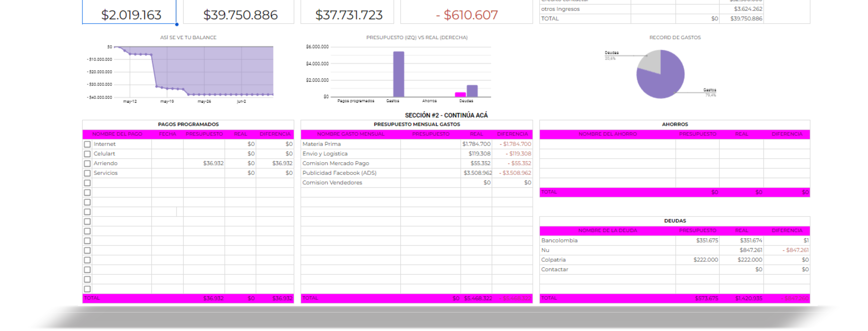Mark the Arriendo payment as completed
The width and height of the screenshot is (868, 331).
88,163
